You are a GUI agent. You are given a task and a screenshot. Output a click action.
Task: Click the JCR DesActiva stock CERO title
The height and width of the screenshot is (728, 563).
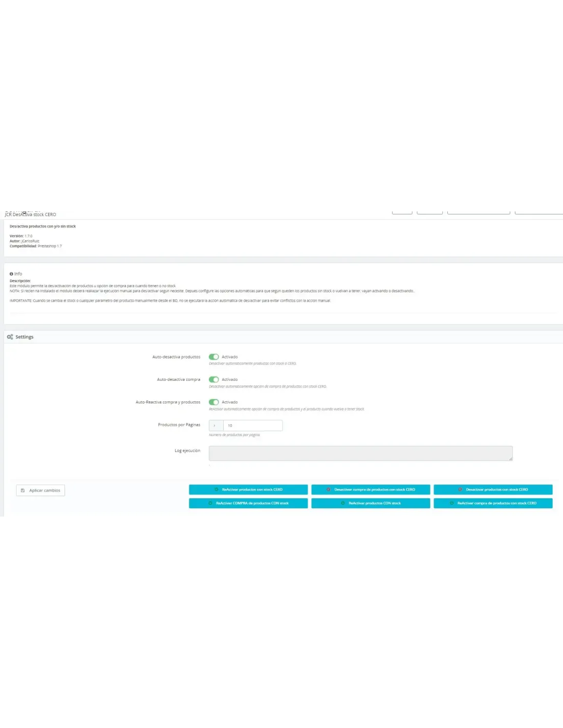(31, 215)
